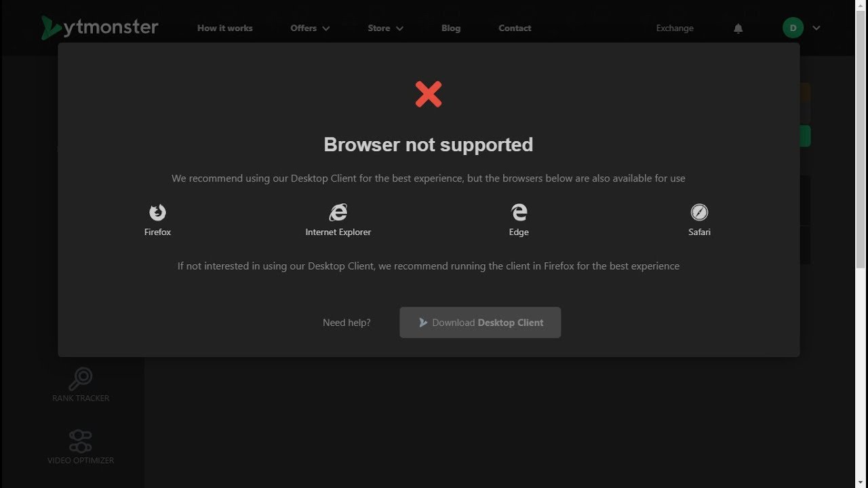
Task: Click the Edge label
Action: tap(519, 232)
